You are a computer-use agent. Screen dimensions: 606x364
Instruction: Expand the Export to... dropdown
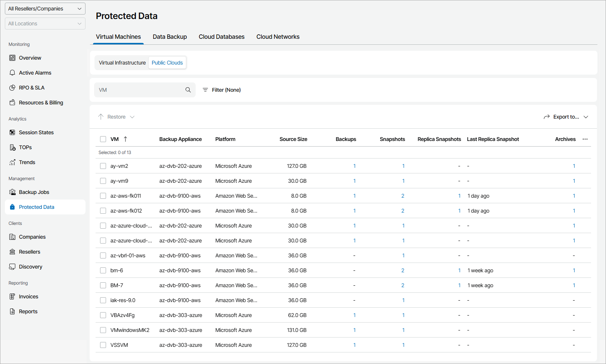coord(566,117)
